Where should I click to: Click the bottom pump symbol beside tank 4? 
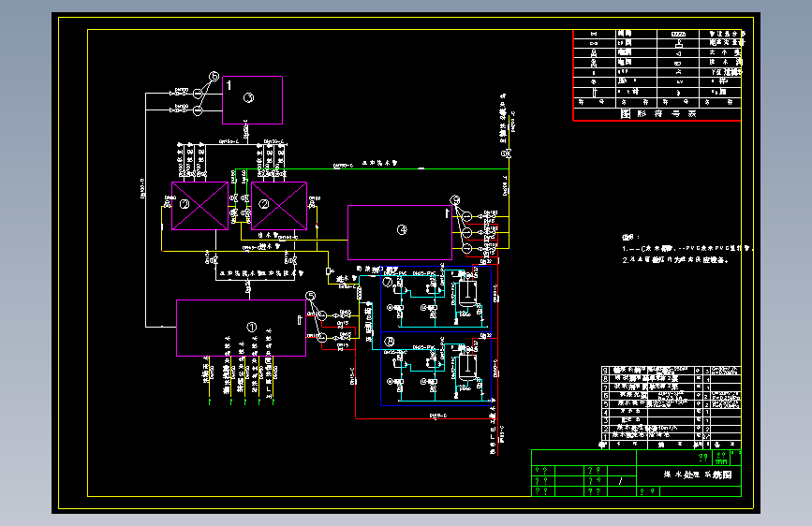[x=466, y=249]
